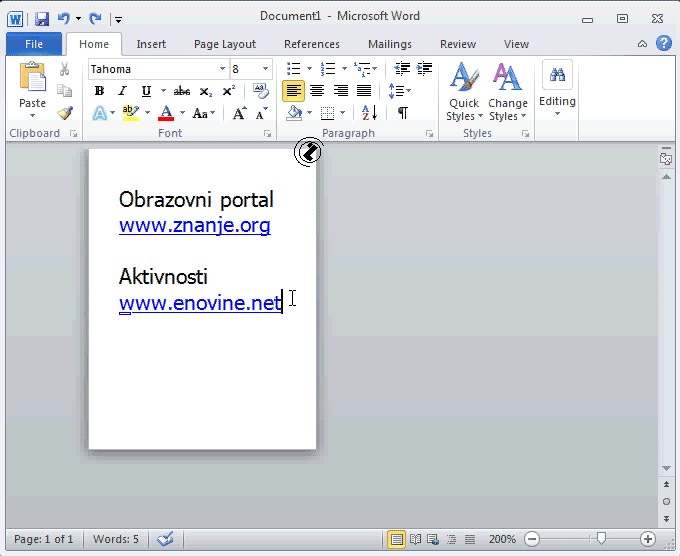Expand the Editing group dropdown

tap(557, 102)
